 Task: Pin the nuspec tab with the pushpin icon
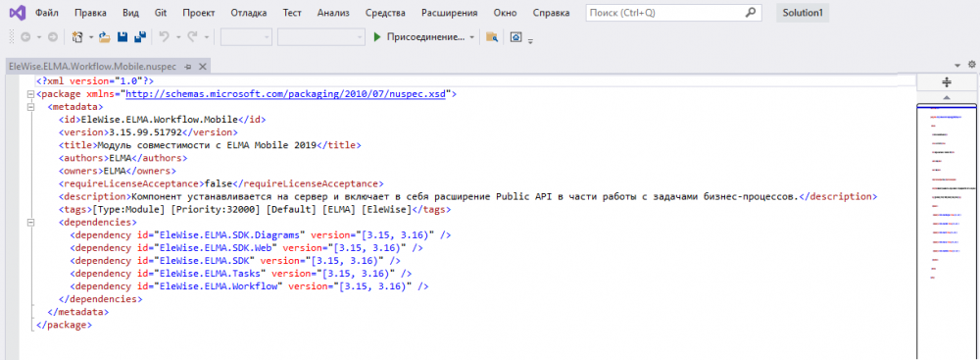click(187, 67)
